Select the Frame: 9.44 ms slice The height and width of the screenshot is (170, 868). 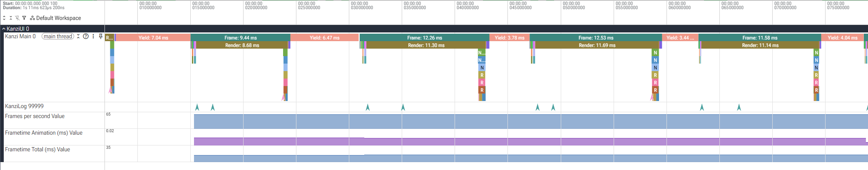click(241, 37)
